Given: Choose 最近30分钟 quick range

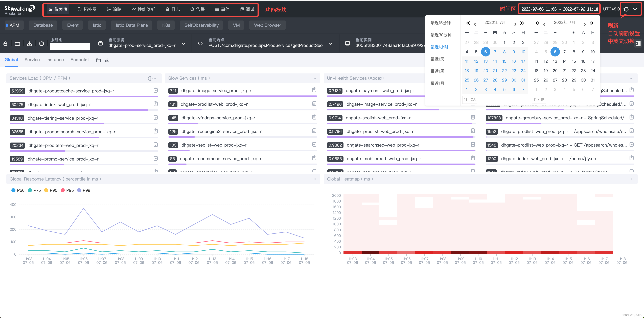Looking at the screenshot, I should (x=441, y=35).
